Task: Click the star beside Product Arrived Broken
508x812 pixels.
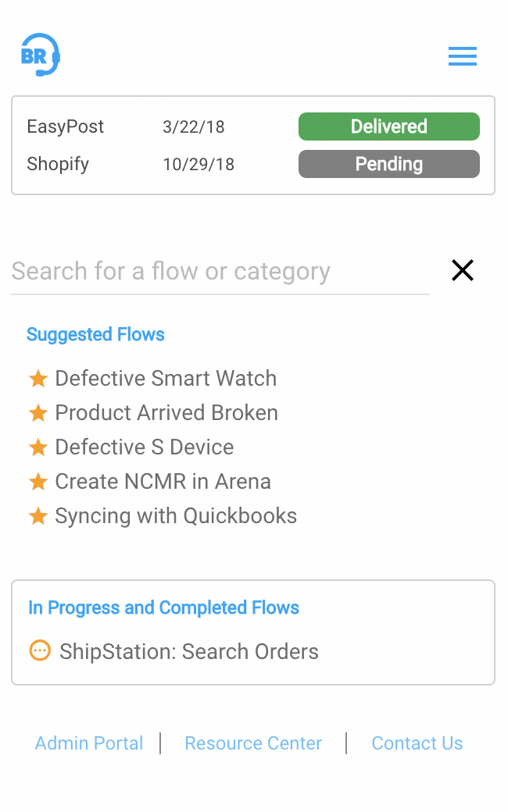Action: (x=38, y=413)
